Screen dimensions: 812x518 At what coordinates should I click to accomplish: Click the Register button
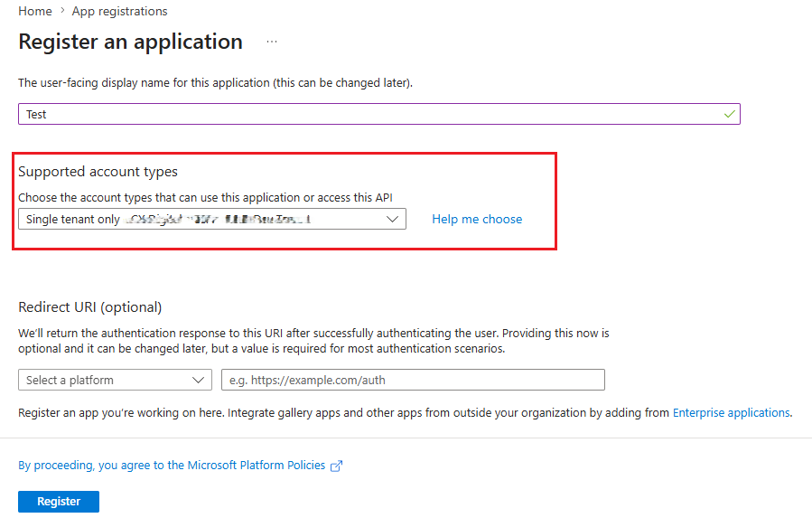59,502
